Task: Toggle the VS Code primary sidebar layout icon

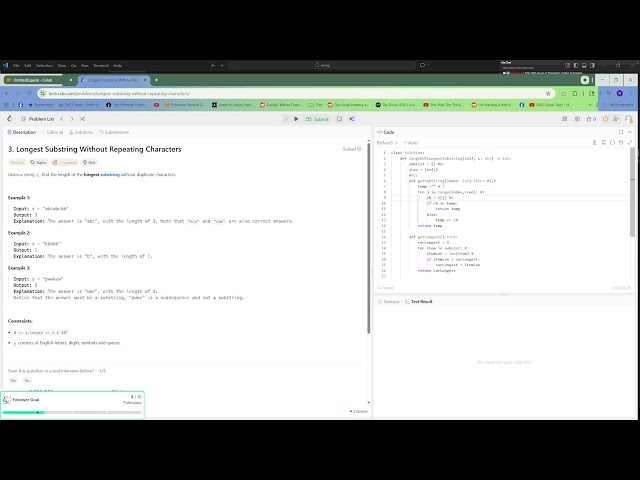Action: 576,65
